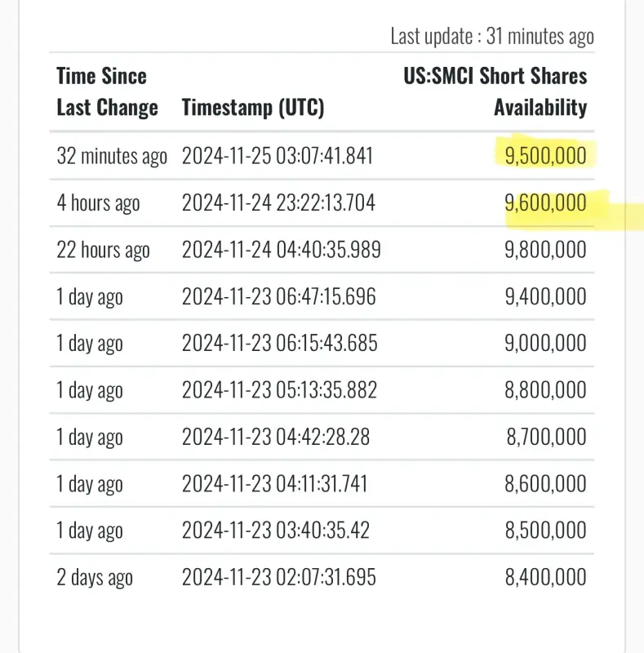Click the '2 days ago' cell

click(95, 577)
